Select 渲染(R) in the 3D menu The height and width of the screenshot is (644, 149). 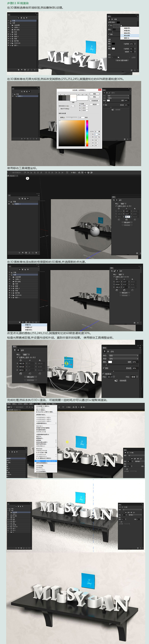(x=46, y=461)
